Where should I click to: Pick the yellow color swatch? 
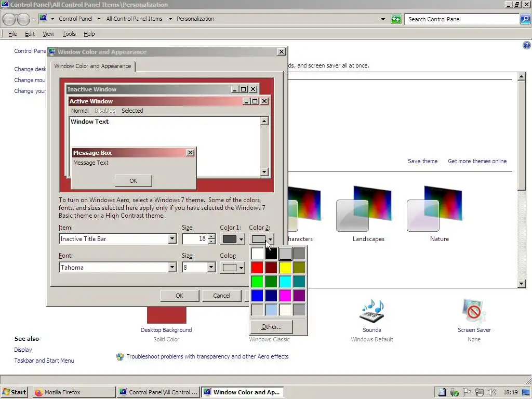(x=285, y=268)
